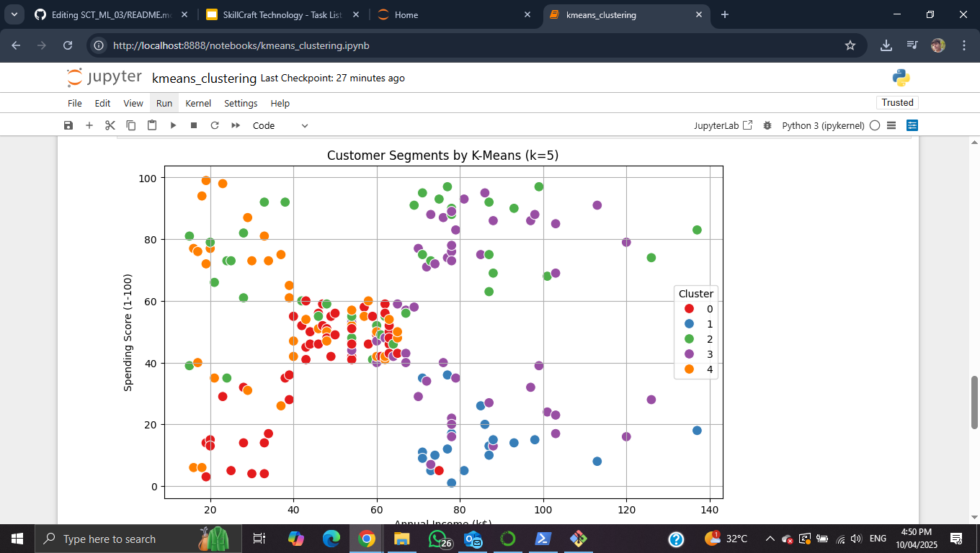Viewport: 980px width, 553px height.
Task: Insert a cell below with the plus icon
Action: [x=89, y=125]
